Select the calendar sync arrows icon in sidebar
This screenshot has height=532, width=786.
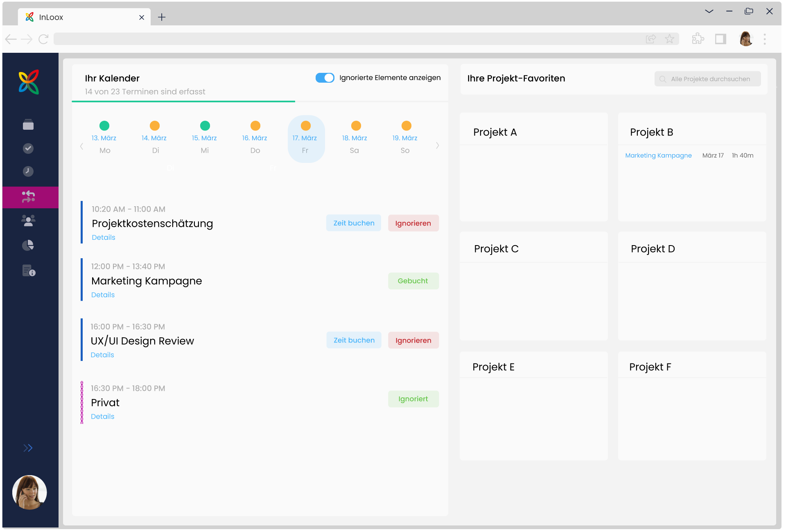(x=28, y=197)
